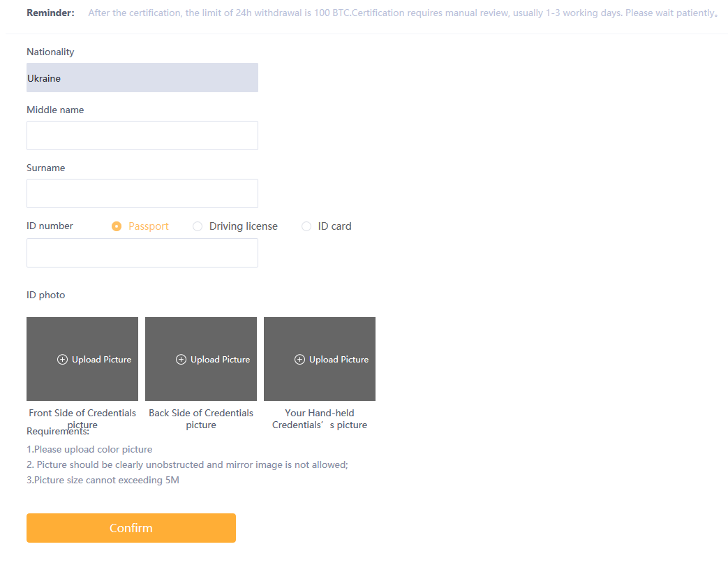This screenshot has height=579, width=728.
Task: Click the Nationality field label
Action: pyautogui.click(x=50, y=52)
